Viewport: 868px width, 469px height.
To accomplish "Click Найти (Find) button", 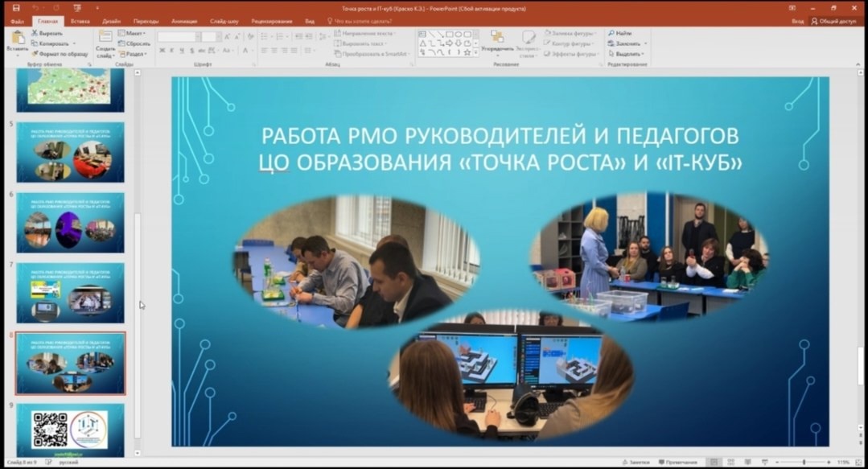I will pyautogui.click(x=620, y=33).
